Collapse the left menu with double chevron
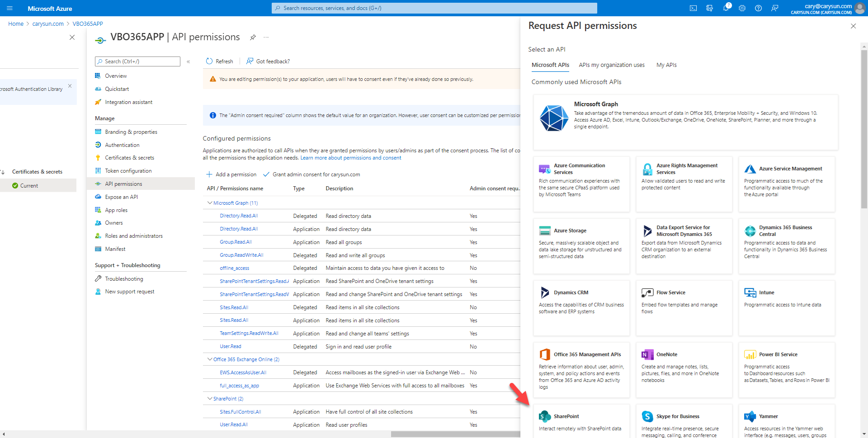868x438 pixels. [189, 61]
